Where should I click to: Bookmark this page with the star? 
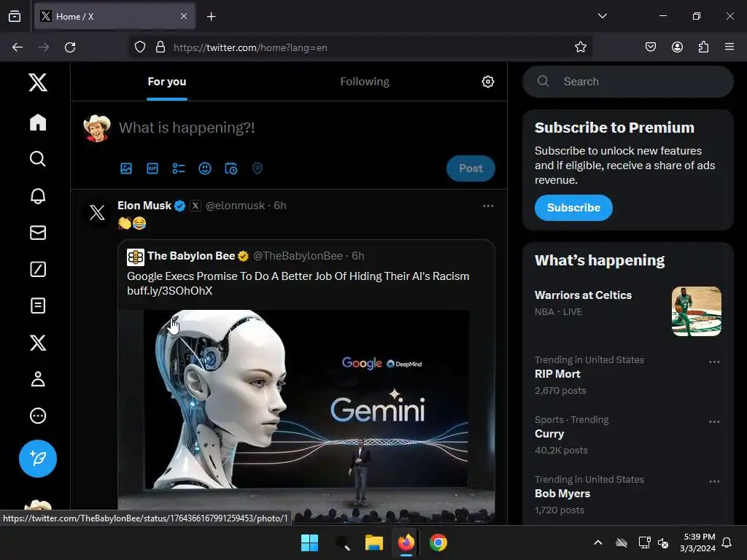(580, 47)
